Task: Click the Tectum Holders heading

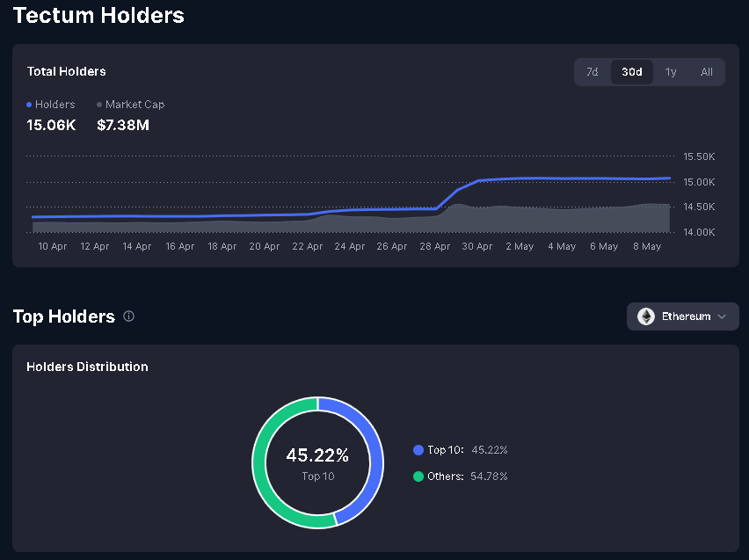Action: coord(98,15)
